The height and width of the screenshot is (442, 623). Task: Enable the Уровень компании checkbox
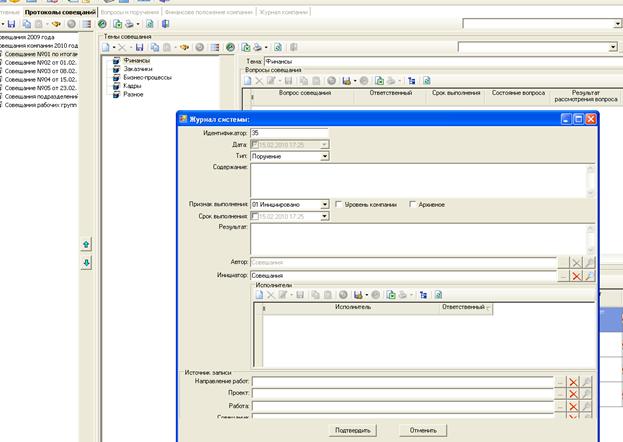point(340,204)
